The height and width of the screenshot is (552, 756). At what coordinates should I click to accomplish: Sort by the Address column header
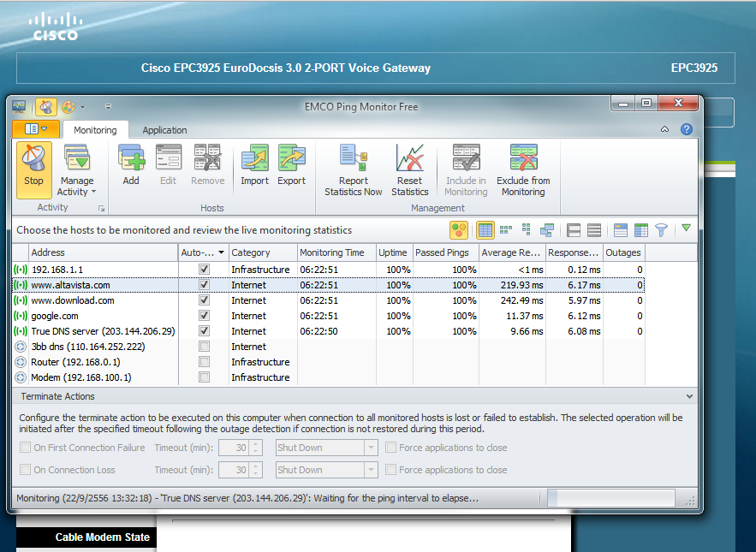tap(103, 252)
